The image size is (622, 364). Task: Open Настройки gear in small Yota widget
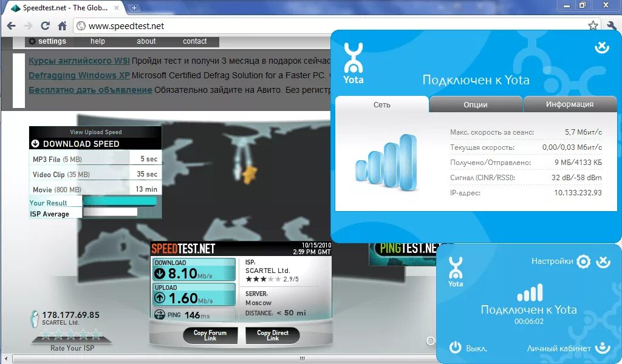point(583,261)
